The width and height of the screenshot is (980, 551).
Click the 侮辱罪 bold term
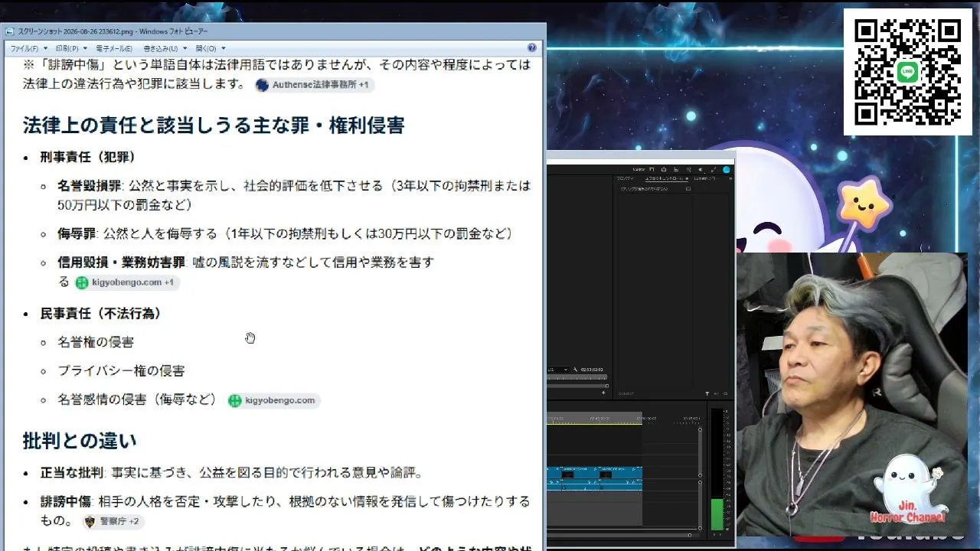[x=77, y=234]
